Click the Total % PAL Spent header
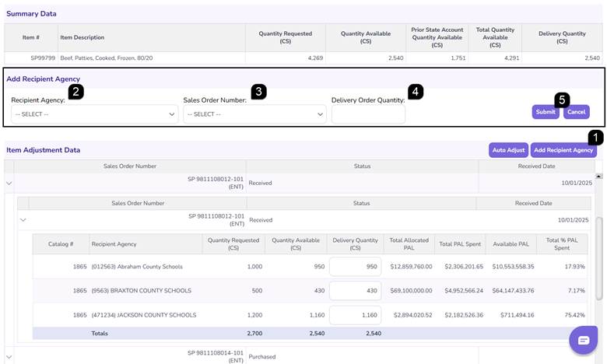 pyautogui.click(x=562, y=244)
